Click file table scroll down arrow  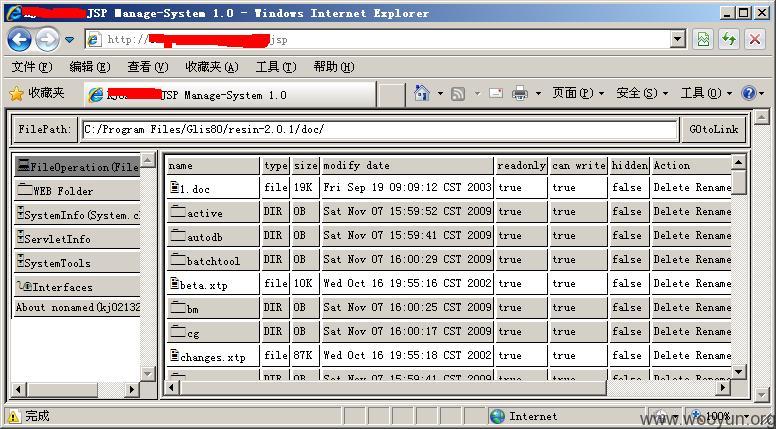(x=738, y=372)
